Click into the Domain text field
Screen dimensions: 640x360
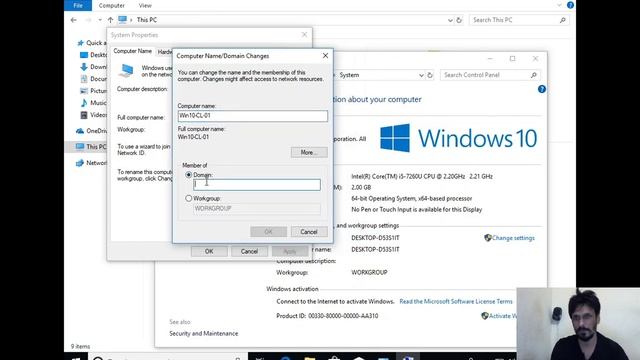[257, 184]
